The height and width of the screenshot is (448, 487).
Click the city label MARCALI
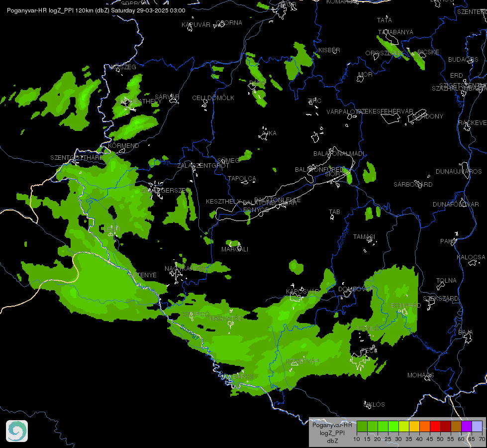click(235, 249)
